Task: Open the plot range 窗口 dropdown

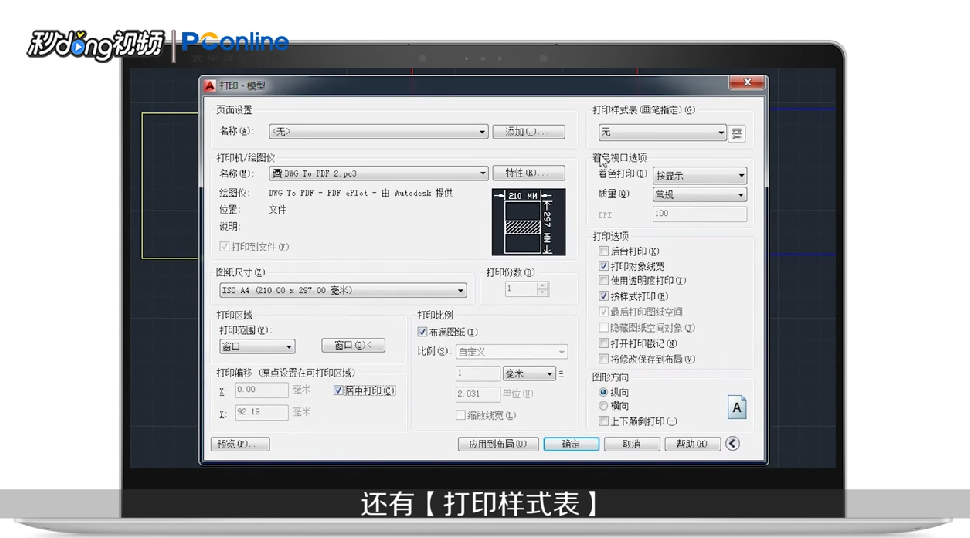Action: 257,346
